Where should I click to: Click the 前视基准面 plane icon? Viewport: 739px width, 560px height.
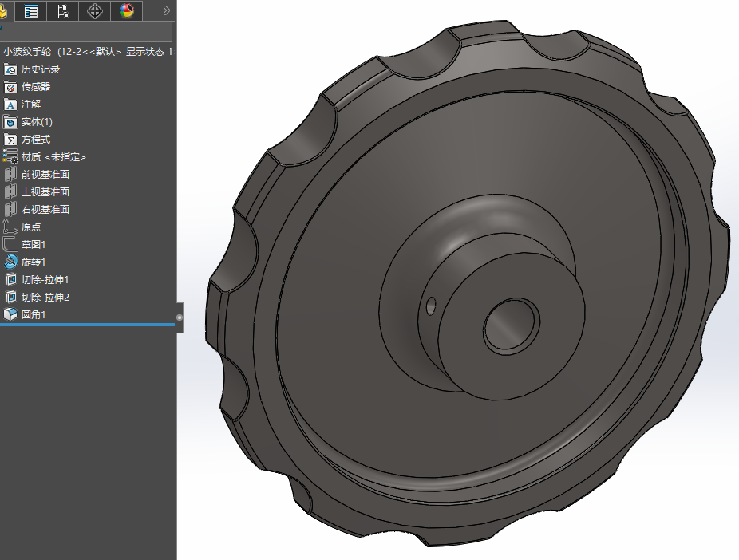[10, 175]
